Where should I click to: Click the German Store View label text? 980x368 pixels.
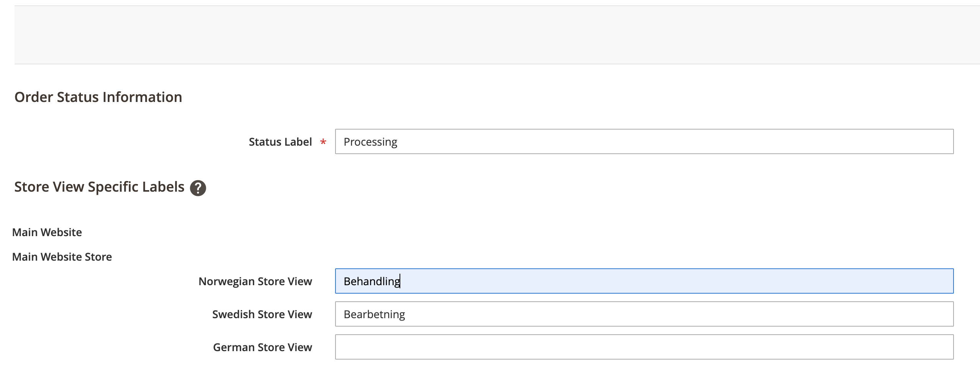pos(262,347)
